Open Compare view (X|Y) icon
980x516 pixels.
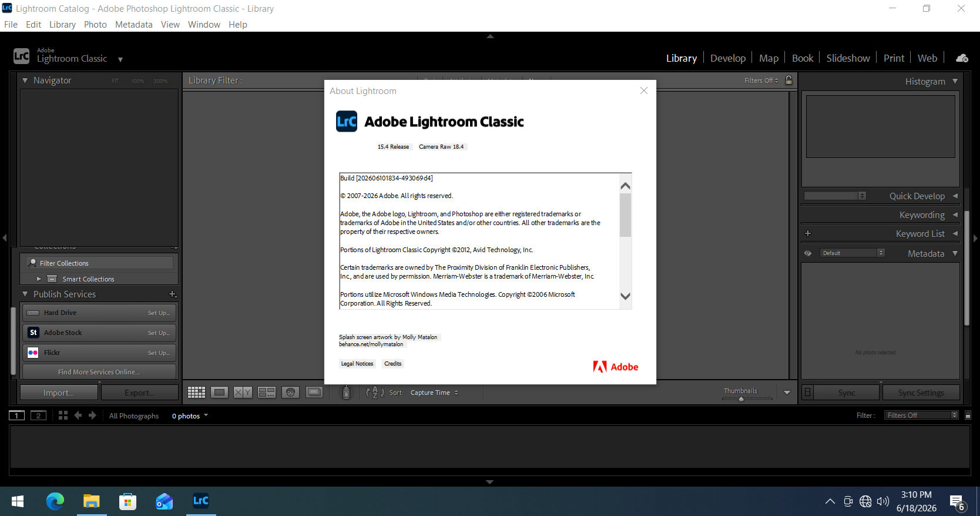[x=243, y=392]
